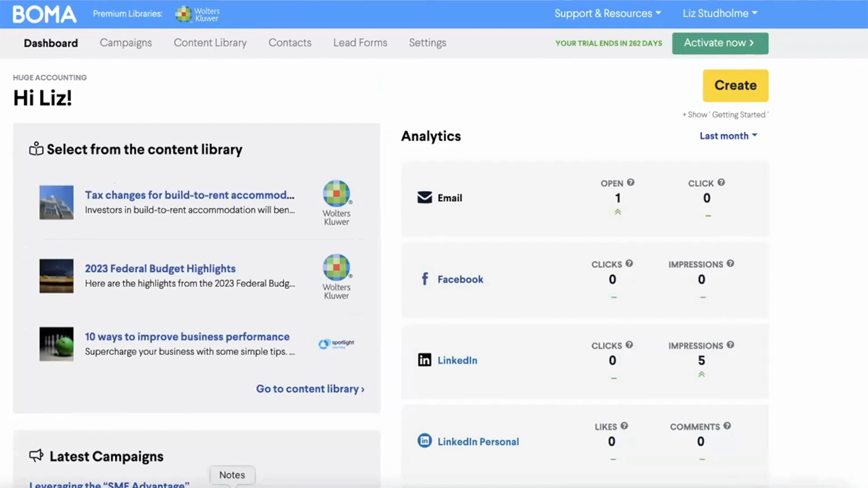Click the help icon next to COMMENTS

tap(727, 426)
